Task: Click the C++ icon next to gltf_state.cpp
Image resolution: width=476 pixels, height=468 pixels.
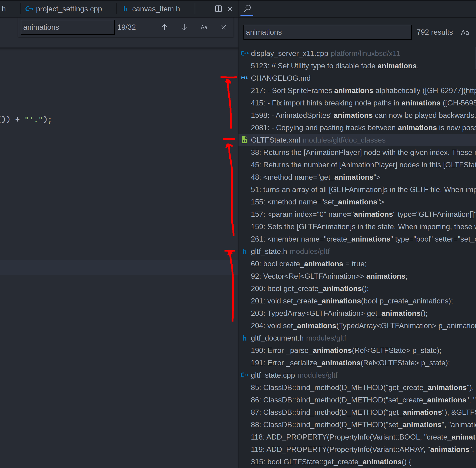Action: coord(245,375)
